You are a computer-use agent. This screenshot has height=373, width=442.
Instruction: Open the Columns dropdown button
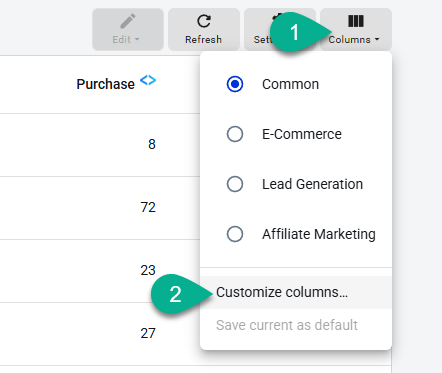click(x=356, y=29)
